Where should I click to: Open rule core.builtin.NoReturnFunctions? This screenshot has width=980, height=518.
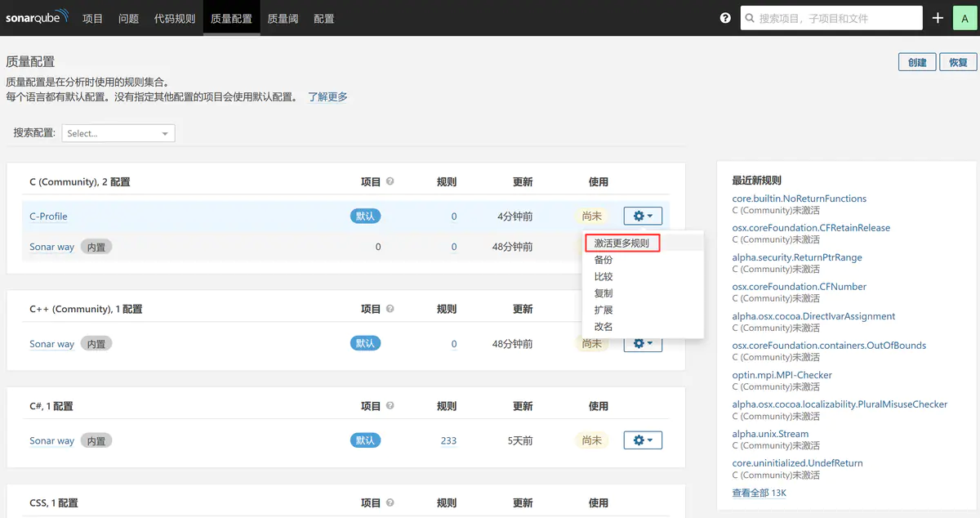tap(800, 199)
